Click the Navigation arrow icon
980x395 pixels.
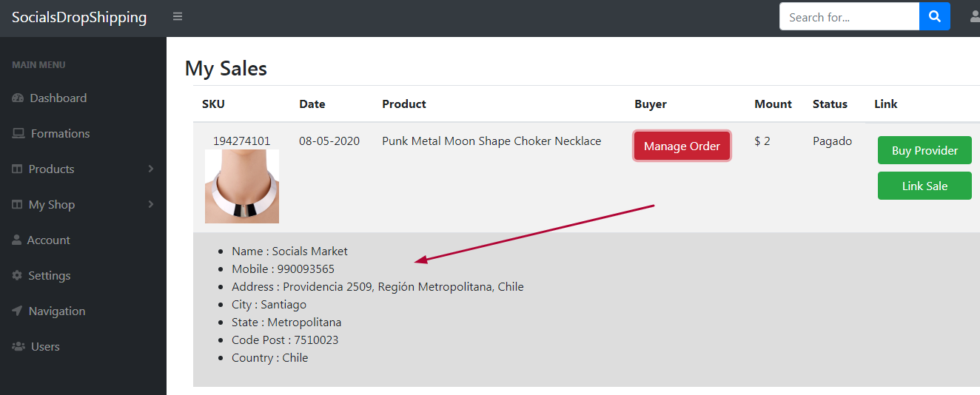click(x=17, y=311)
